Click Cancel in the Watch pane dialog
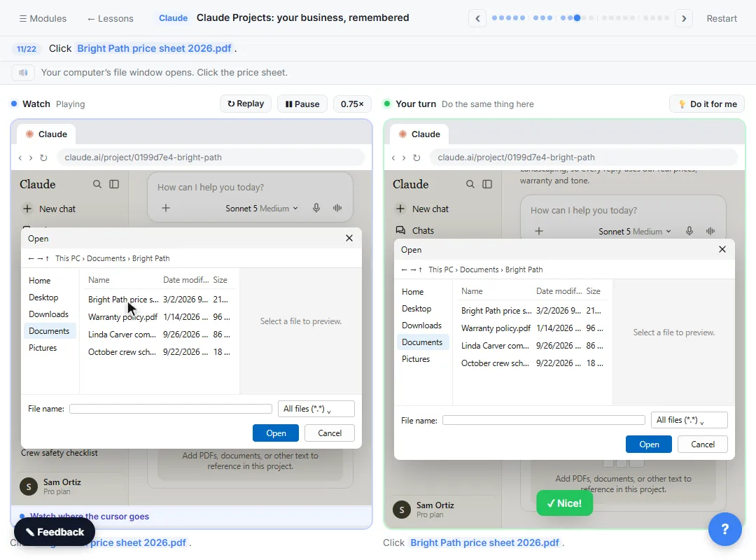 click(x=330, y=433)
